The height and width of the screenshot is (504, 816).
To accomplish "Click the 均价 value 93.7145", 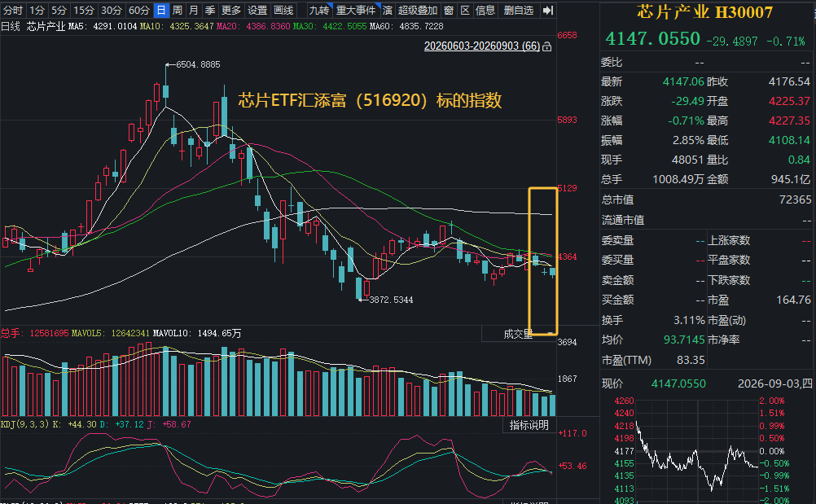I will click(684, 340).
